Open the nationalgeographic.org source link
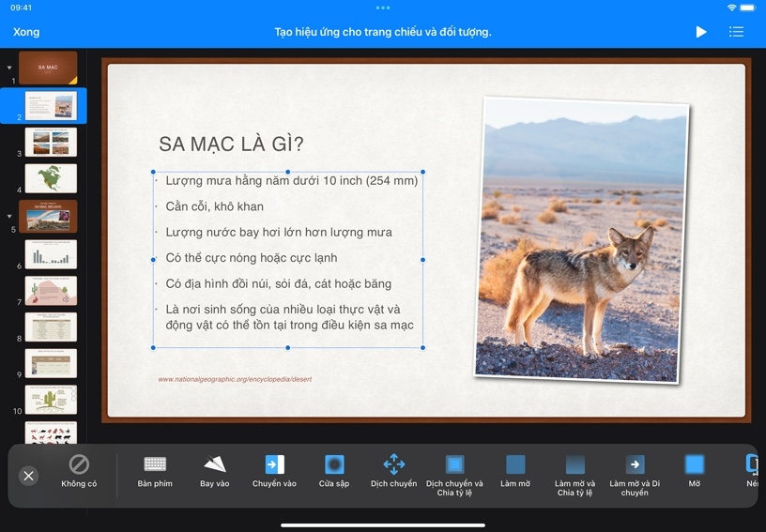The height and width of the screenshot is (532, 766). (x=235, y=379)
